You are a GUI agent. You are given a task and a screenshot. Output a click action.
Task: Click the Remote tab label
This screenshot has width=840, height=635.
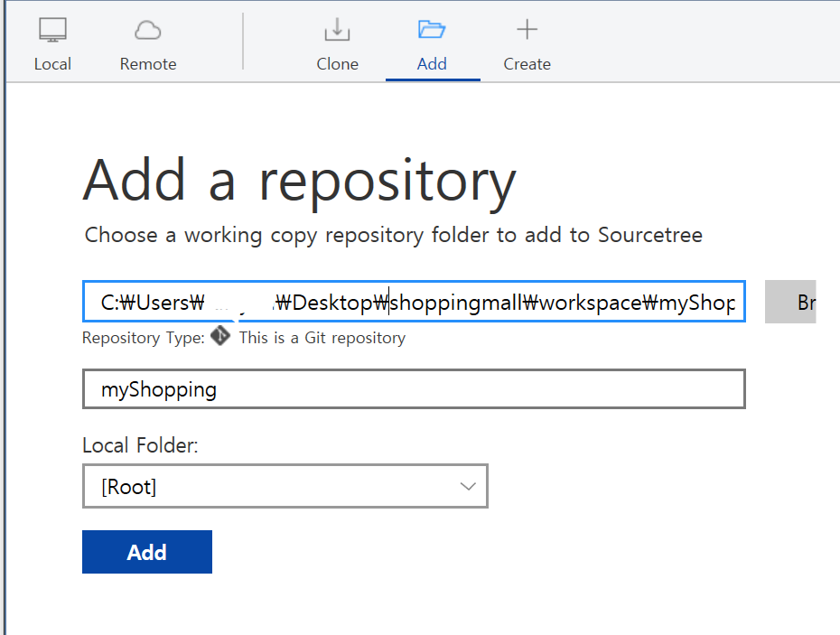[148, 64]
